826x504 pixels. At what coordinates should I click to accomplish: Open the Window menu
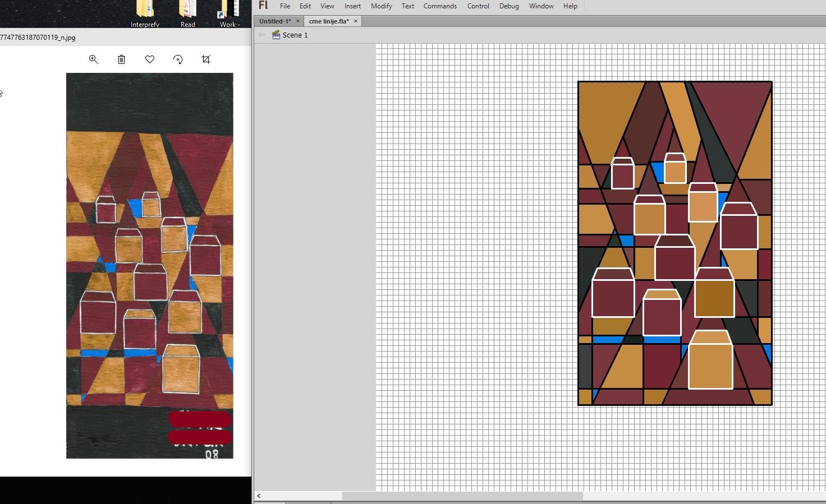[542, 6]
